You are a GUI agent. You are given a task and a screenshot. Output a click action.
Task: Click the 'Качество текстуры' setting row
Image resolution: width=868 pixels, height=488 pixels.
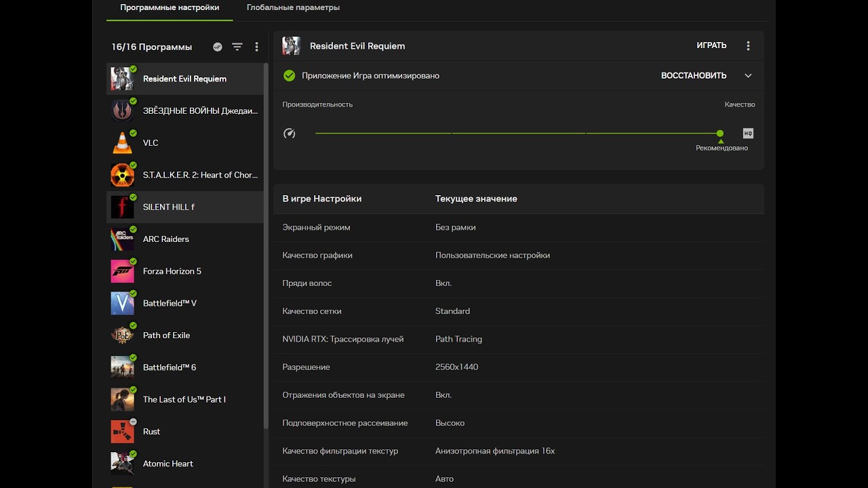pos(519,479)
